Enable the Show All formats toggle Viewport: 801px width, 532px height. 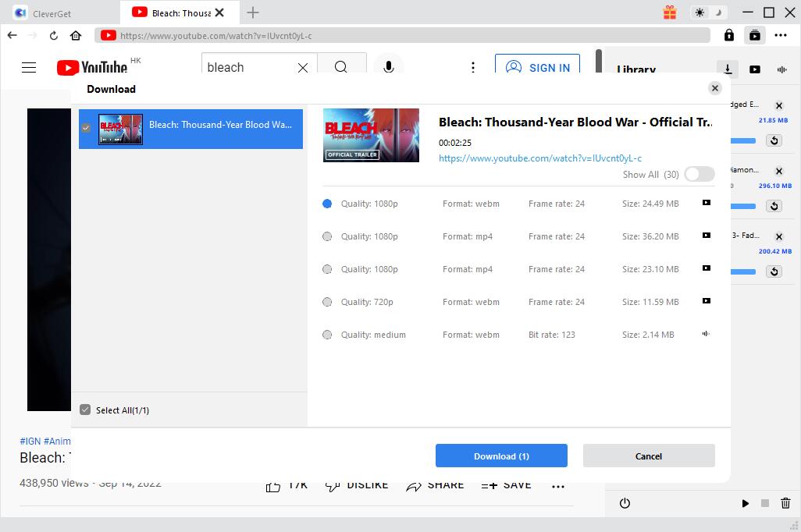699,175
